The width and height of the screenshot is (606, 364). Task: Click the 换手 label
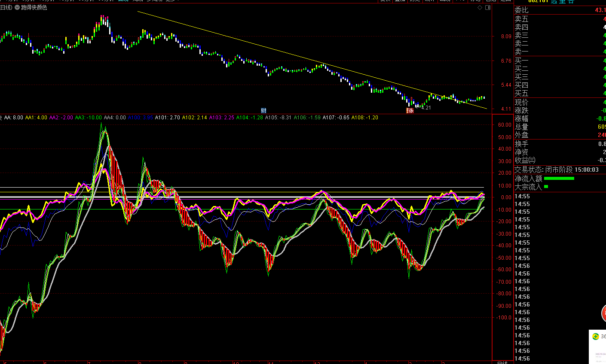(x=521, y=144)
